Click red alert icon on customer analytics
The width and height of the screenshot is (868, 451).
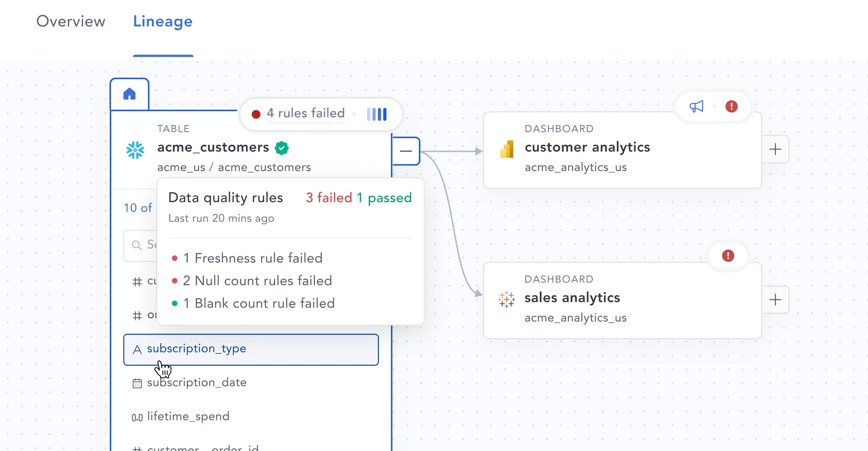(x=731, y=107)
